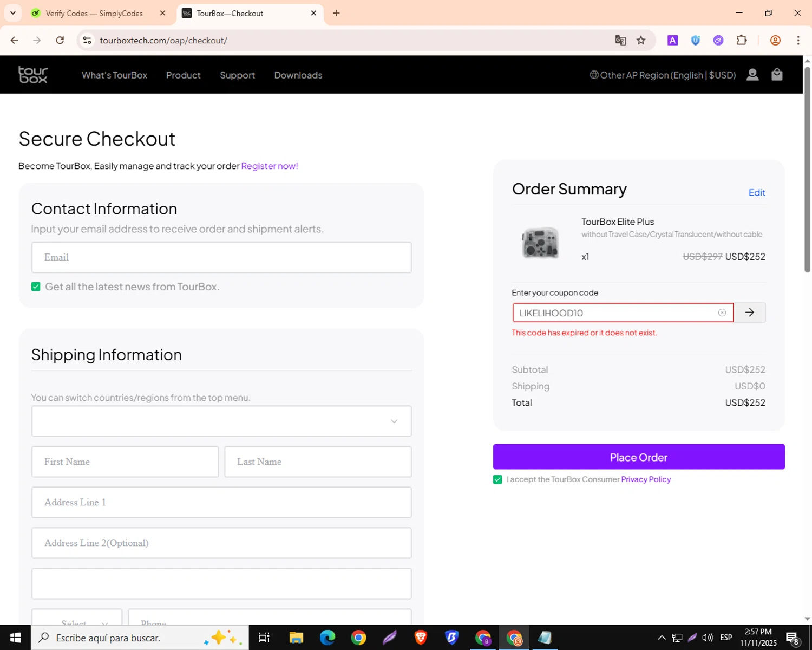Screen dimensions: 812x650
Task: Close the Verify Codes tab
Action: (162, 13)
